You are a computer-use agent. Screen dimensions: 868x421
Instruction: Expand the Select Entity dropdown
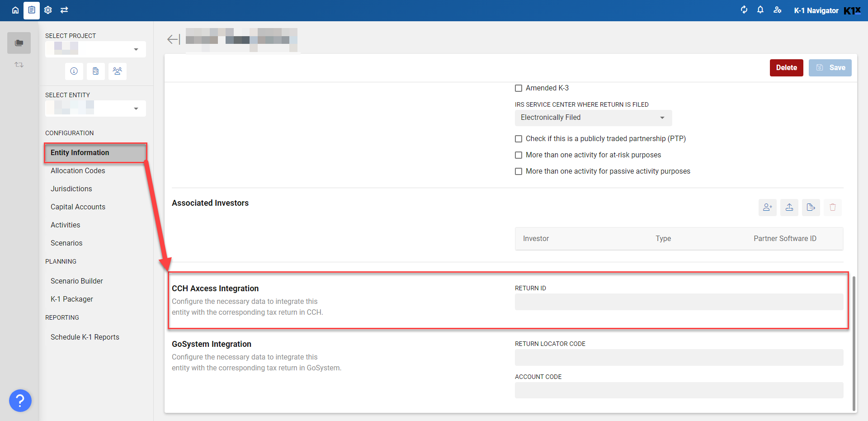tap(95, 109)
